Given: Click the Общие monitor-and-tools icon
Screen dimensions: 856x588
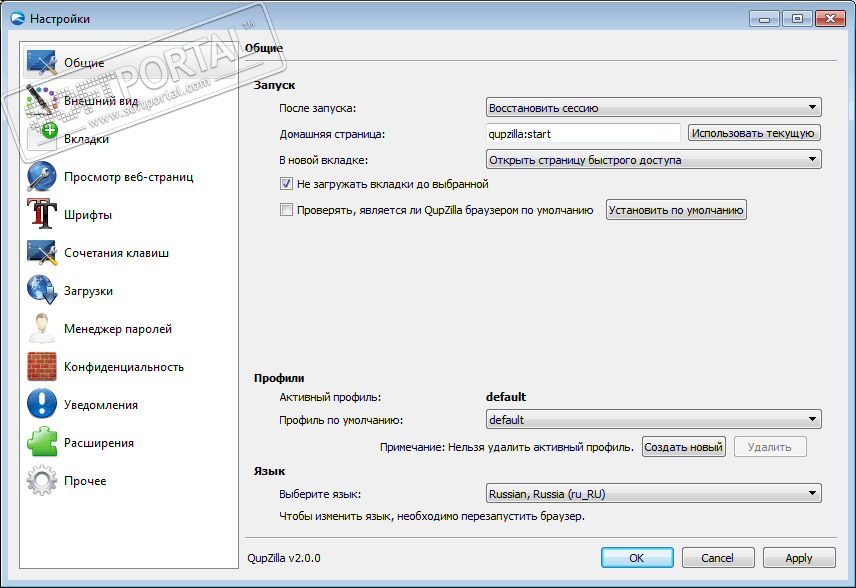Looking at the screenshot, I should pos(42,63).
